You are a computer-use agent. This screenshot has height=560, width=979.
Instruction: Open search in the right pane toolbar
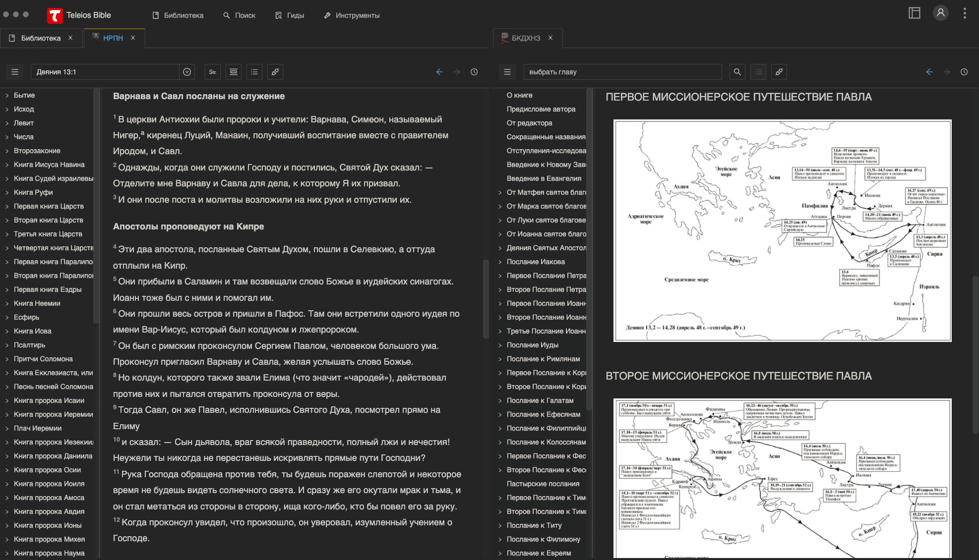coord(737,72)
